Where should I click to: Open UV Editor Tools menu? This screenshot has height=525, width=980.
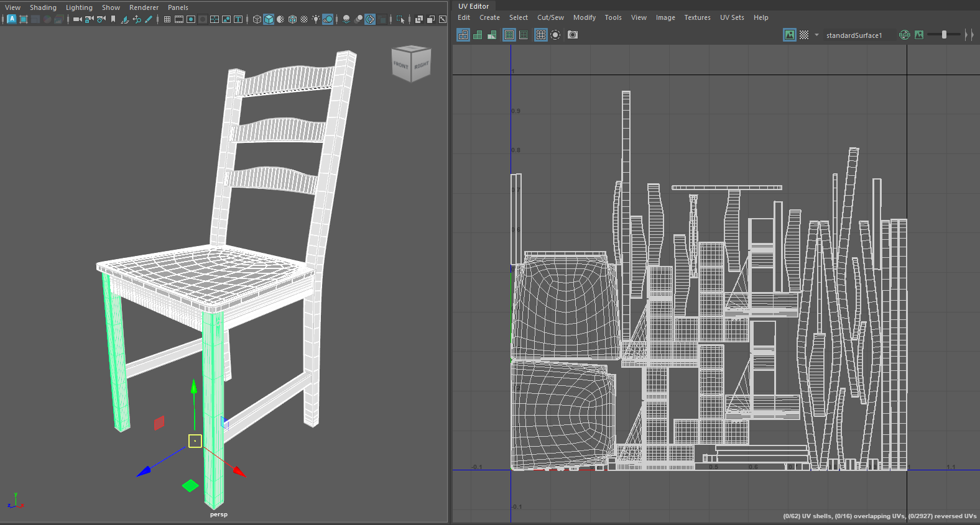(x=613, y=17)
